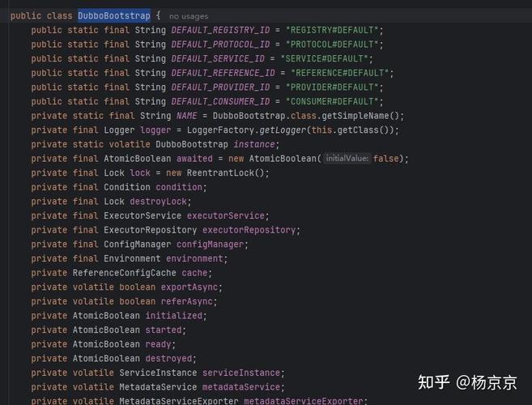This screenshot has height=405, width=532.
Task: Click the executorRepository field name
Action: (249, 230)
